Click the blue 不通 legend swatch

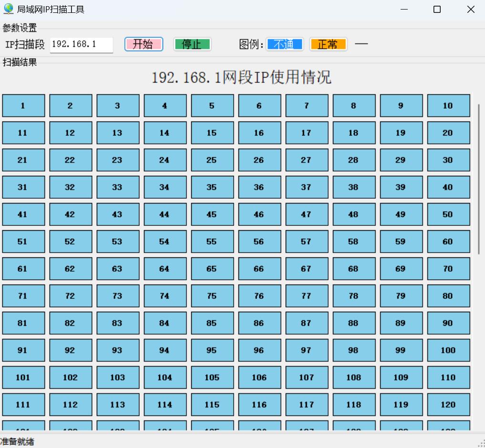285,44
